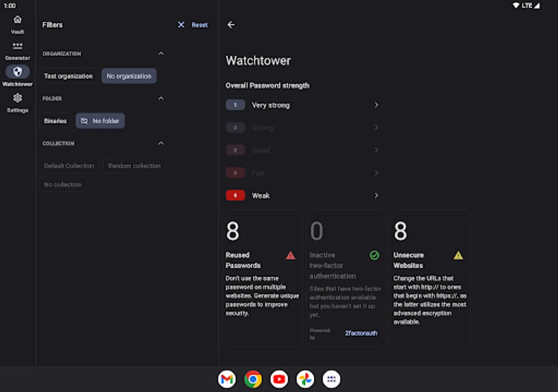
Task: Open the Generator tab icon
Action: pyautogui.click(x=17, y=46)
